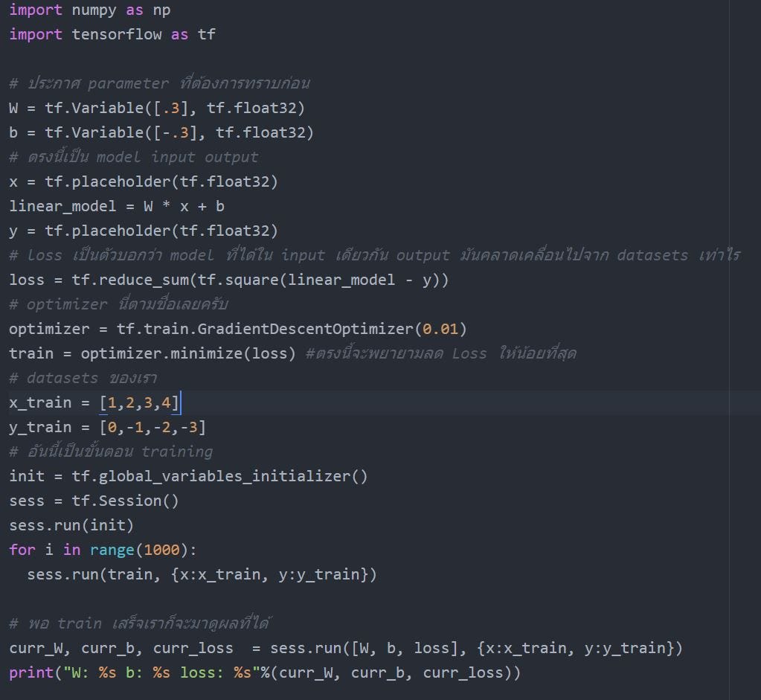Click the 0.01 learning rate value
The height and width of the screenshot is (700, 761).
pos(440,330)
